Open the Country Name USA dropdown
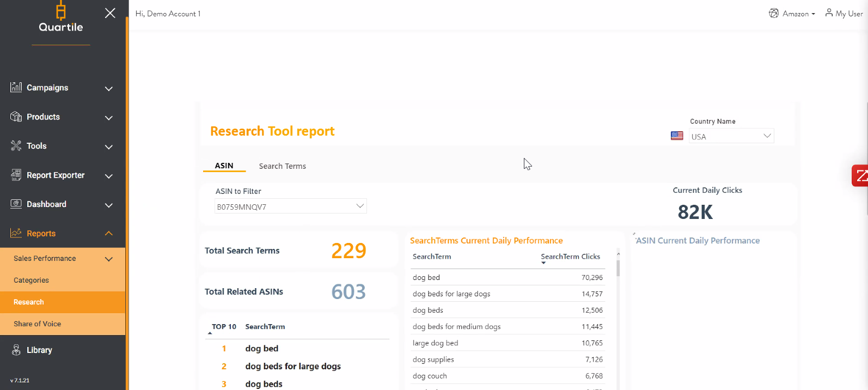Viewport: 868px width, 390px height. (731, 136)
